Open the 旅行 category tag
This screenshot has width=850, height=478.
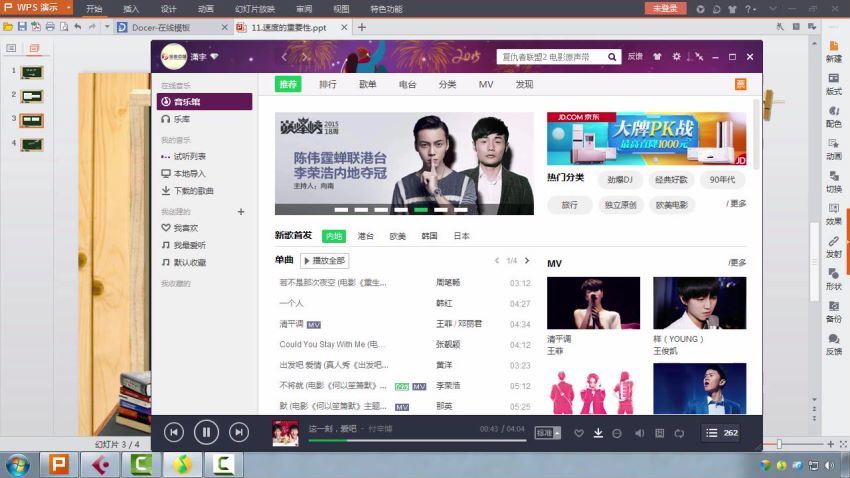point(569,205)
